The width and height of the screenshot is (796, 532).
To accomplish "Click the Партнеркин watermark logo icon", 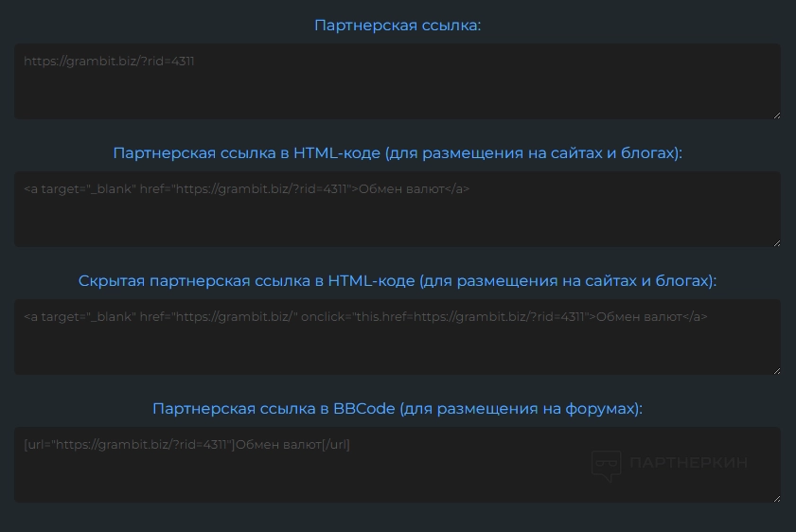I will (605, 465).
